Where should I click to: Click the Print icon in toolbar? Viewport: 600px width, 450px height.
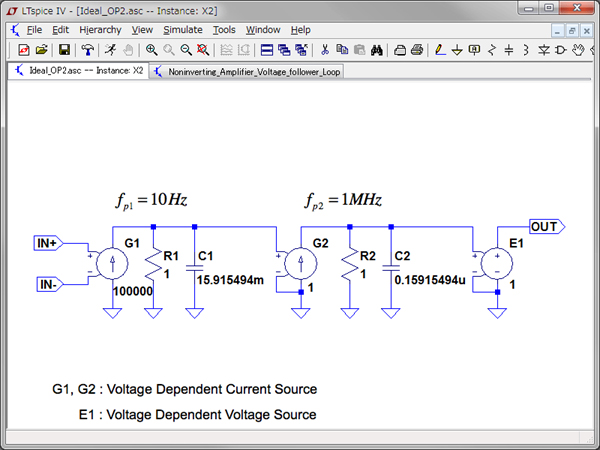coord(417,49)
